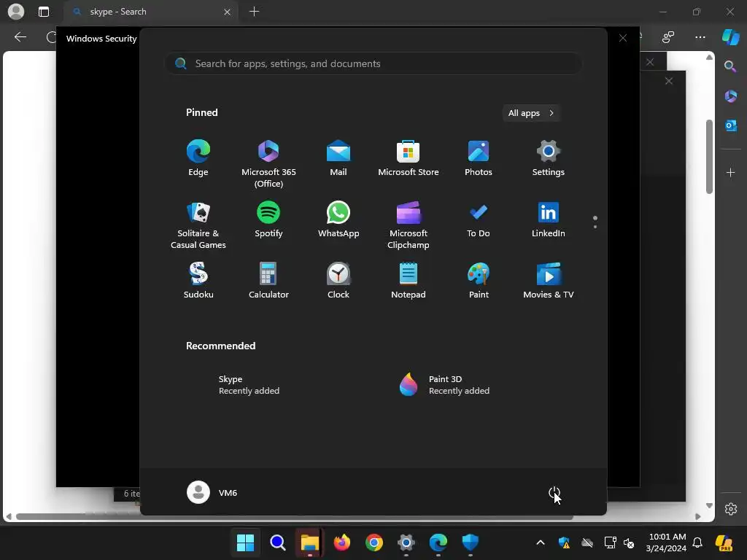Open taskbar Settings gear
This screenshot has width=747, height=560.
(x=406, y=542)
